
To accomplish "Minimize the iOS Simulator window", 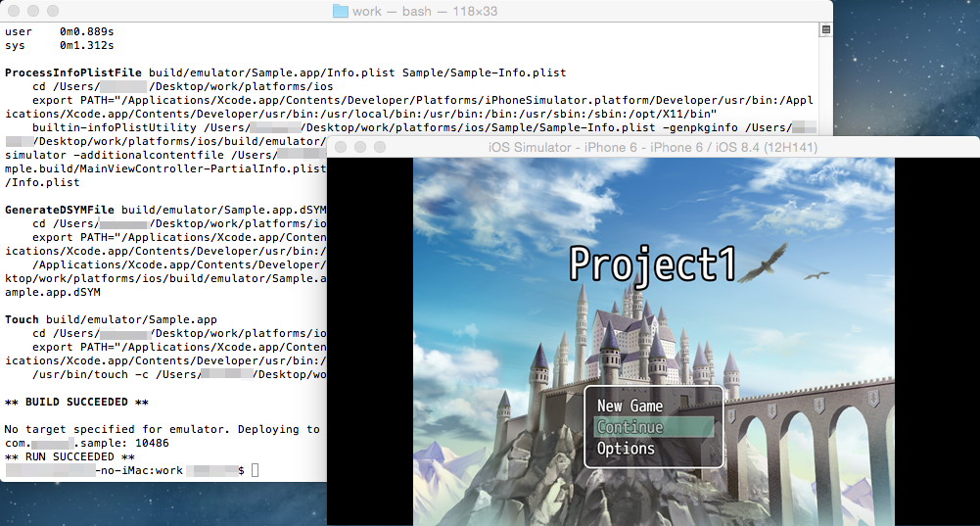I will click(360, 147).
